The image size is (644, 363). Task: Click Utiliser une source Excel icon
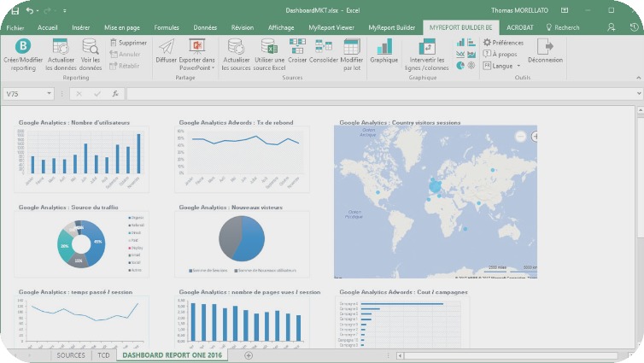click(x=269, y=46)
